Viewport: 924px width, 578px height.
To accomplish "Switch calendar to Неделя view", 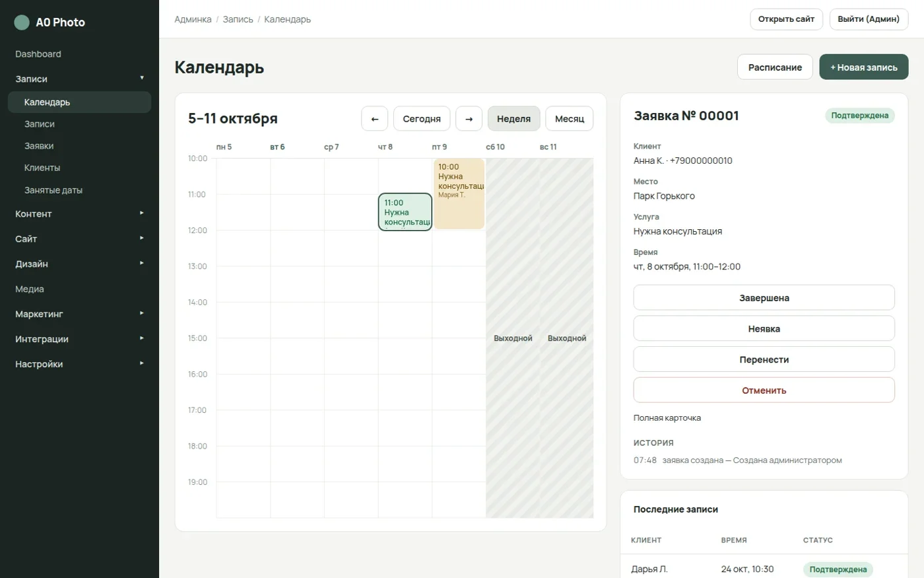I will click(514, 119).
